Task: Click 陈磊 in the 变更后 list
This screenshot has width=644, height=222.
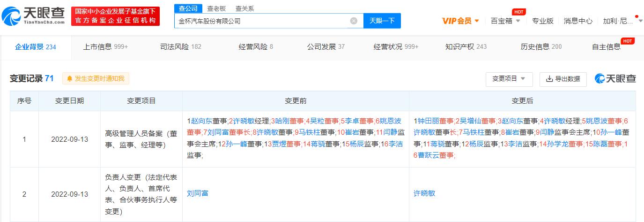Action: click(600, 145)
